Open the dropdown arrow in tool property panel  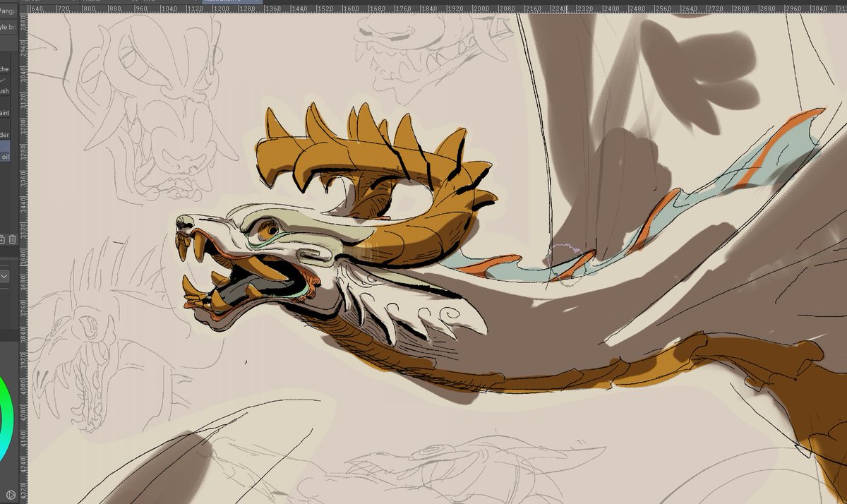(x=4, y=277)
